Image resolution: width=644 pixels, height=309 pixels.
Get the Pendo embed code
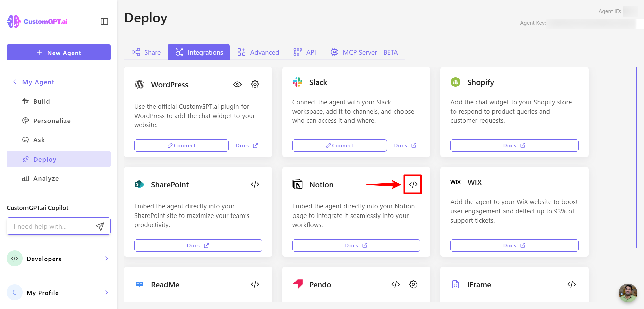coord(396,284)
